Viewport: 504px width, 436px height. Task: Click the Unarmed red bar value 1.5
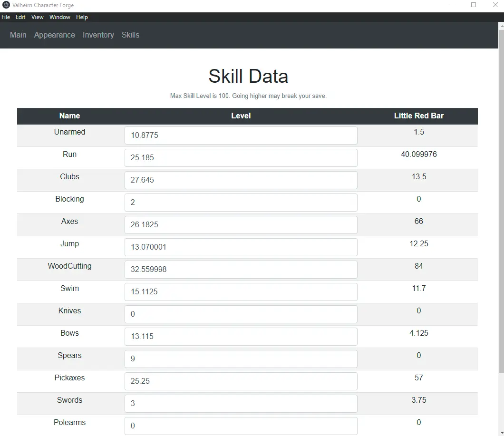tap(419, 132)
